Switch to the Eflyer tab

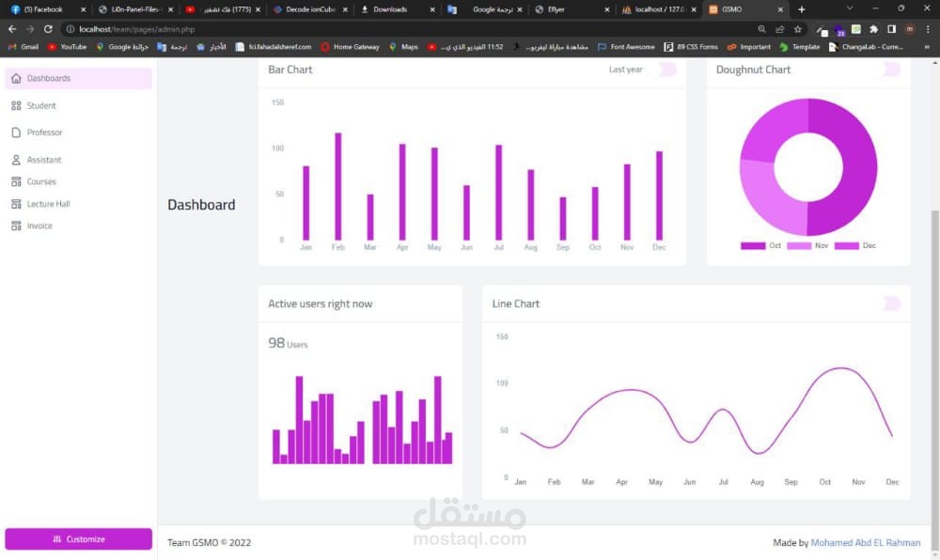coord(572,9)
